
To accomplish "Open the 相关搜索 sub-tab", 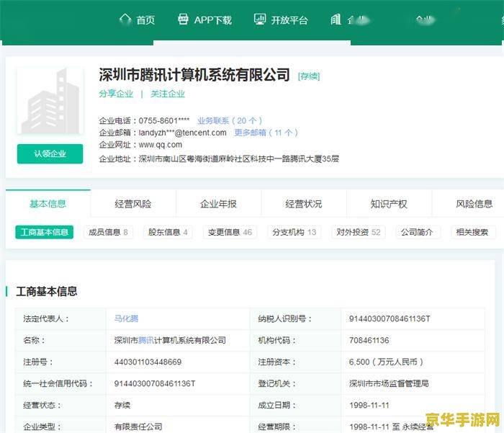I will (472, 232).
